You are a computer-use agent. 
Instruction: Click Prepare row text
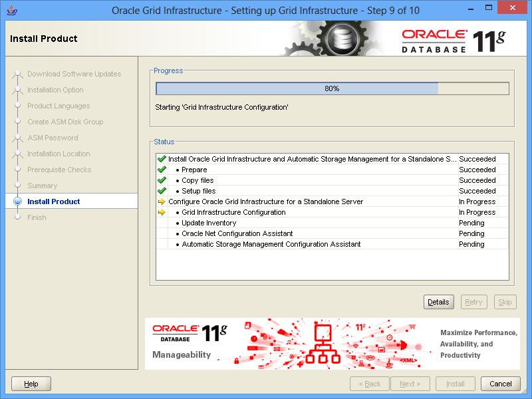click(x=194, y=170)
